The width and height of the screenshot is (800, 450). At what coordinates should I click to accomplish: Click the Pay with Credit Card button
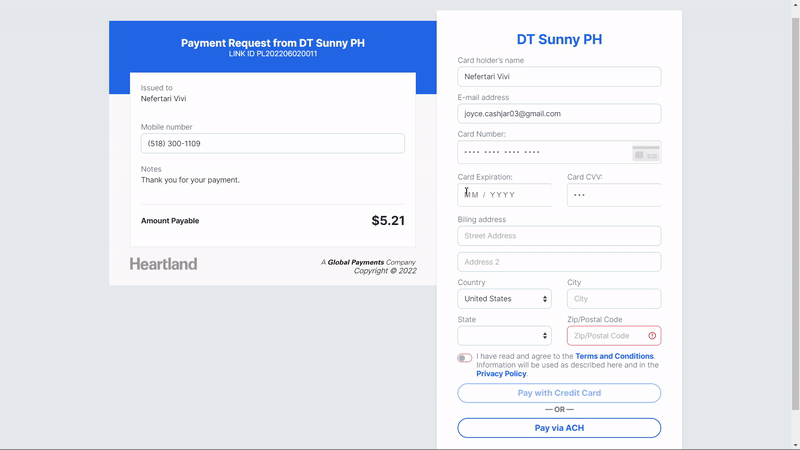(x=559, y=393)
